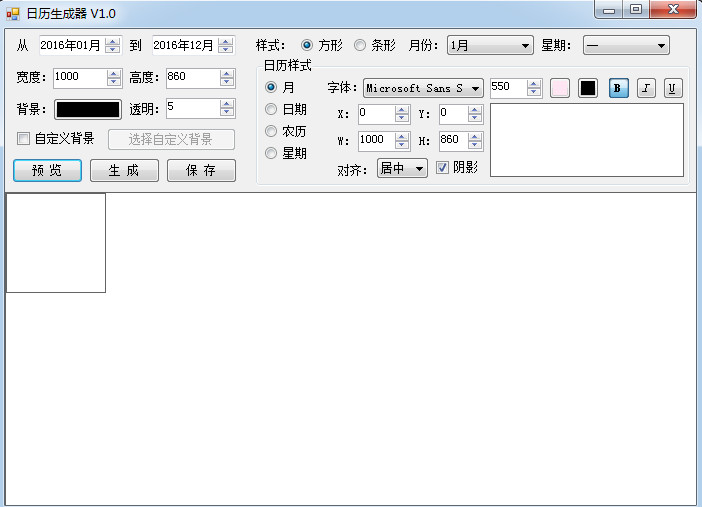Open the 星期 weekday dropdown

coord(626,45)
